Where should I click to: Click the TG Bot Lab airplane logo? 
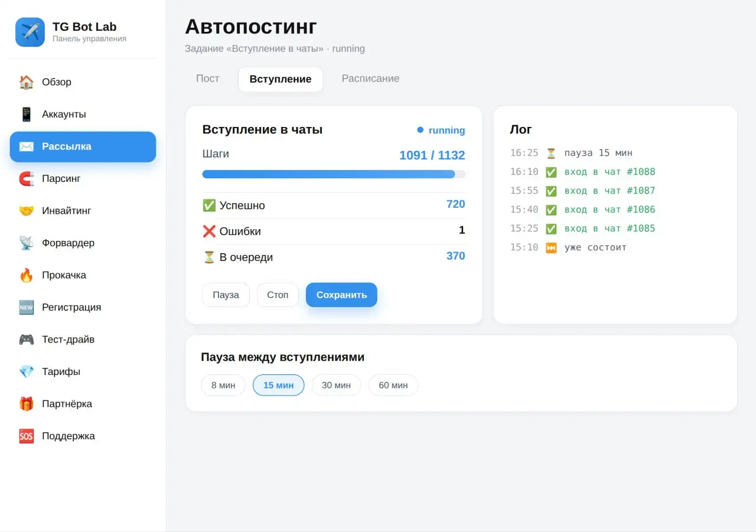click(x=30, y=32)
